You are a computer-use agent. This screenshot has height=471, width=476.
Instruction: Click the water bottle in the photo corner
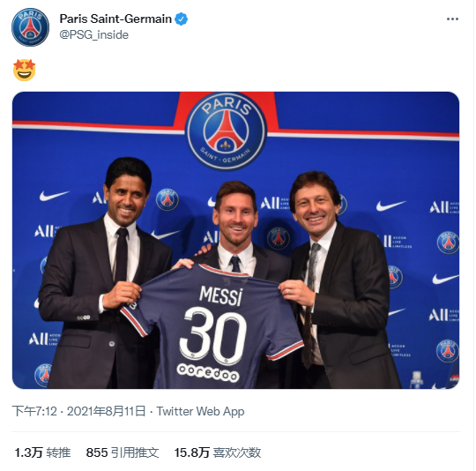click(x=416, y=380)
